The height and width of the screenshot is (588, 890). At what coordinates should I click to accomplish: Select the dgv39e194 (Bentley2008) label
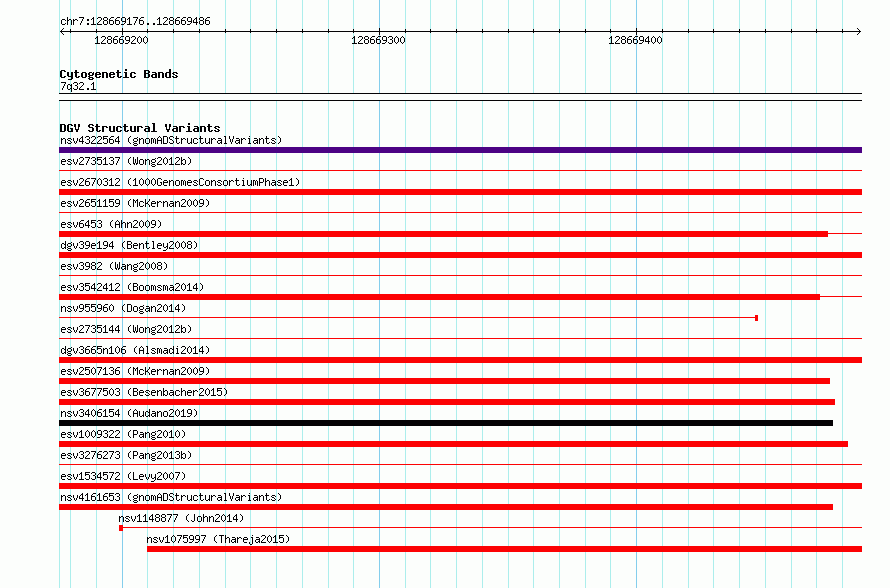[129, 245]
